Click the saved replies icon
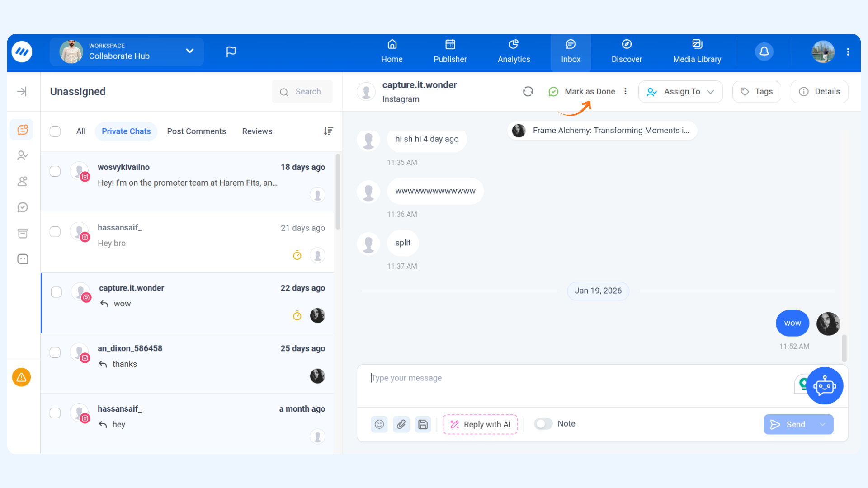This screenshot has height=488, width=868. tap(423, 424)
